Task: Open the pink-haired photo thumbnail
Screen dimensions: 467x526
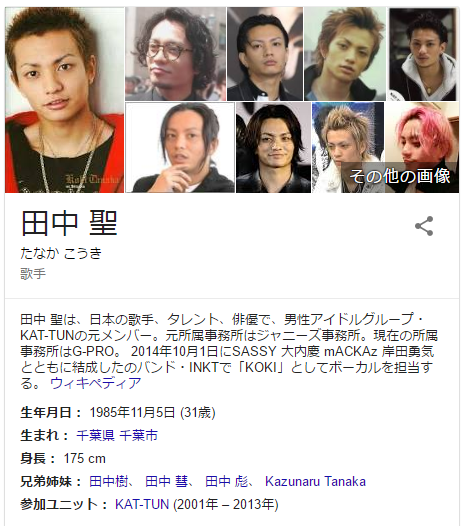Action: 422,148
